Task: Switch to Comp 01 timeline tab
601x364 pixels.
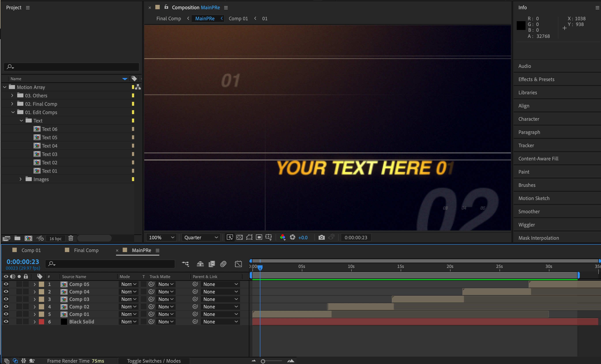Action: click(x=31, y=250)
